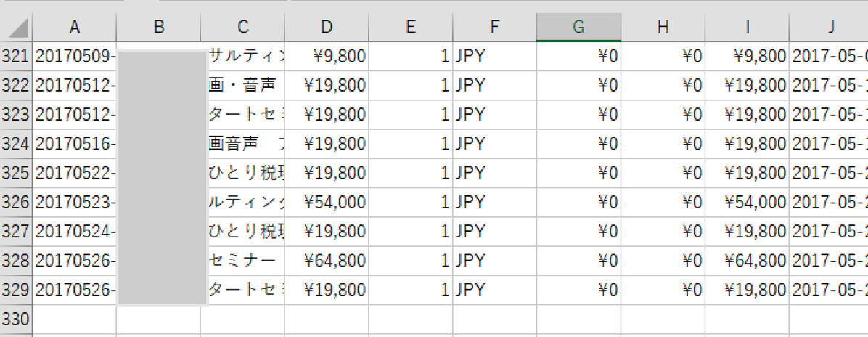Click cell 20170523- in row 326

[x=75, y=203]
